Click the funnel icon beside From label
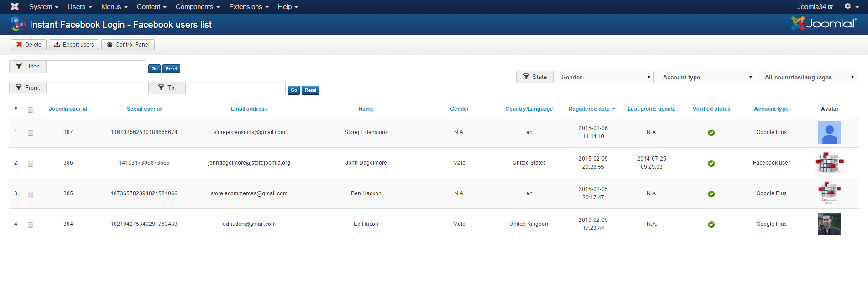868x281 pixels. coord(19,88)
